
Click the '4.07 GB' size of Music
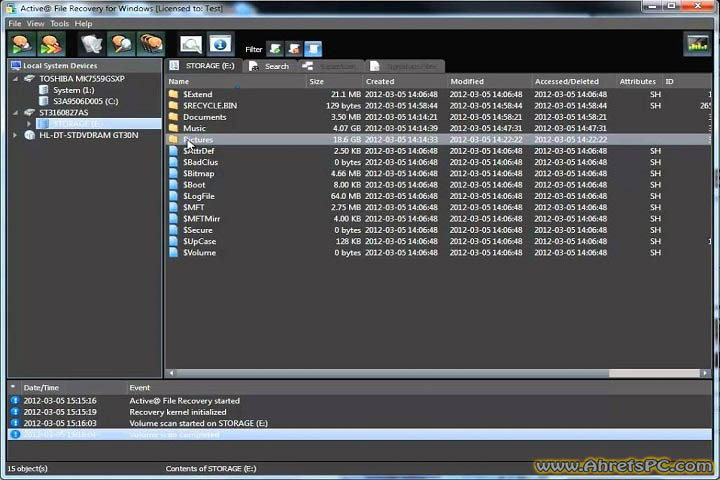345,128
